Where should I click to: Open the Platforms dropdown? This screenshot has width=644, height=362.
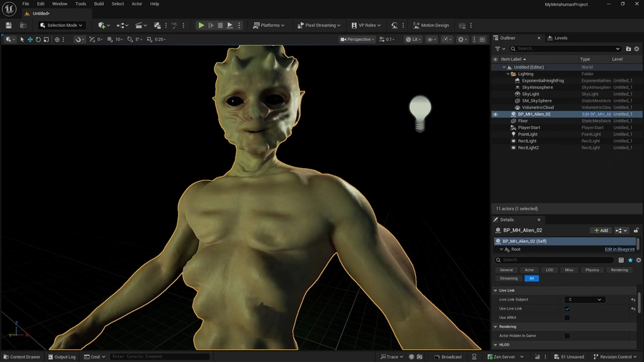[268, 26]
